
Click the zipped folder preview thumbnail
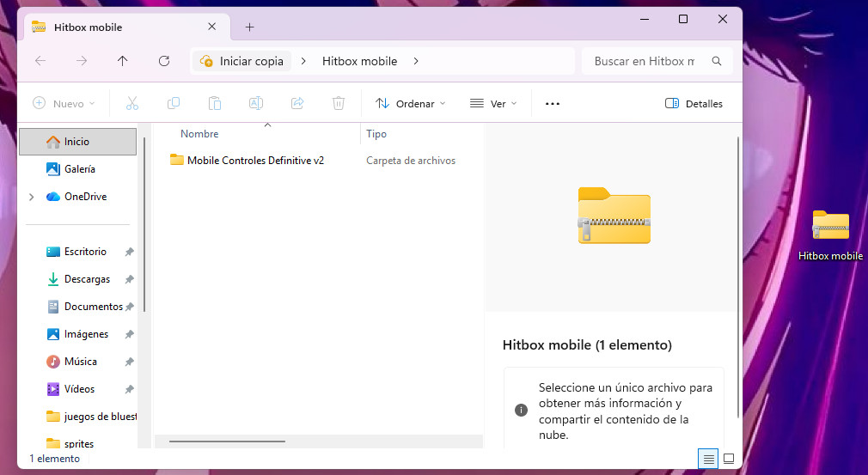tap(614, 216)
